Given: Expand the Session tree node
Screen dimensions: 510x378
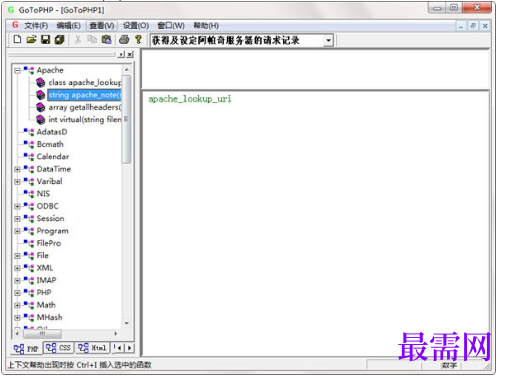Looking at the screenshot, I should [17, 219].
